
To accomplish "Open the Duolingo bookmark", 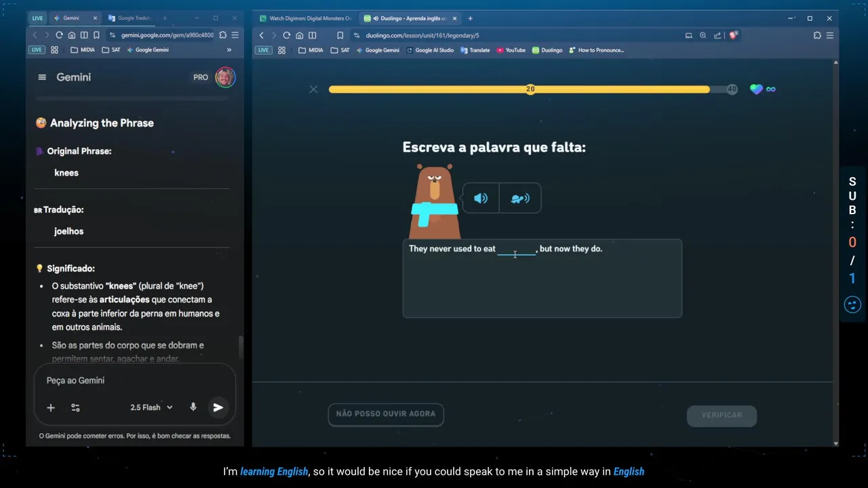I will [547, 50].
